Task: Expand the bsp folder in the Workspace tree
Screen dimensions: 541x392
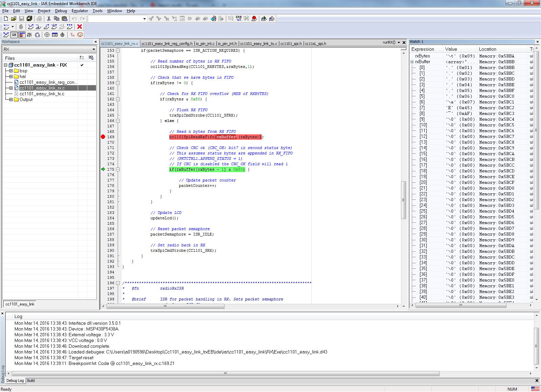Action: 11,71
